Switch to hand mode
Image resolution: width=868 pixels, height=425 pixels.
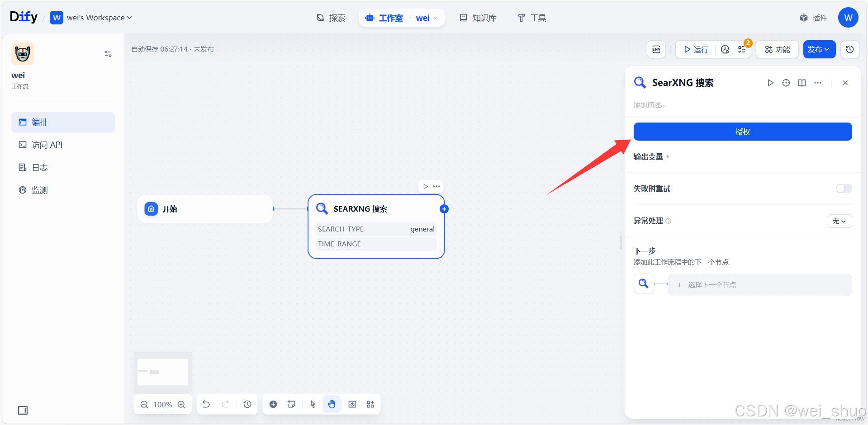pyautogui.click(x=332, y=404)
